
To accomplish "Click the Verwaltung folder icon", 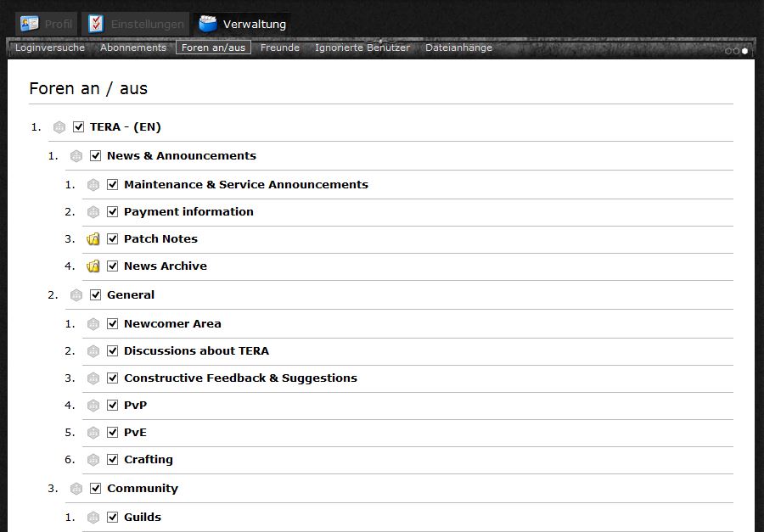I will (x=208, y=24).
